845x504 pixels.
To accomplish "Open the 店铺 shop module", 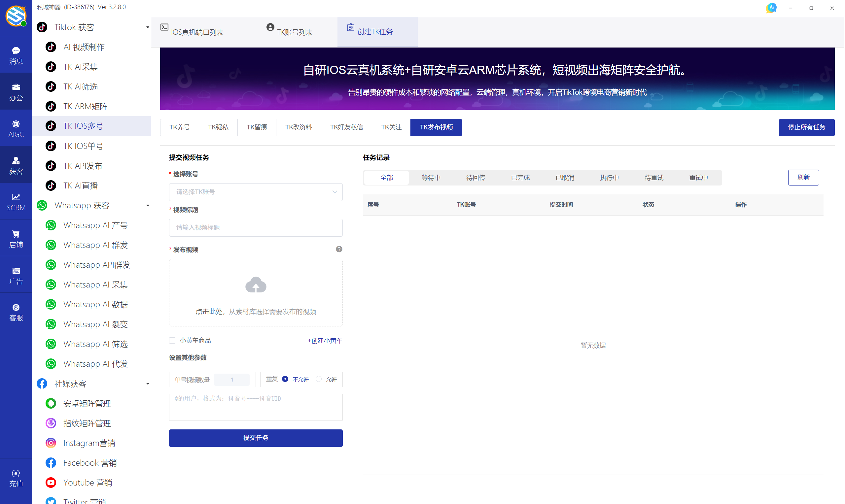I will [16, 238].
